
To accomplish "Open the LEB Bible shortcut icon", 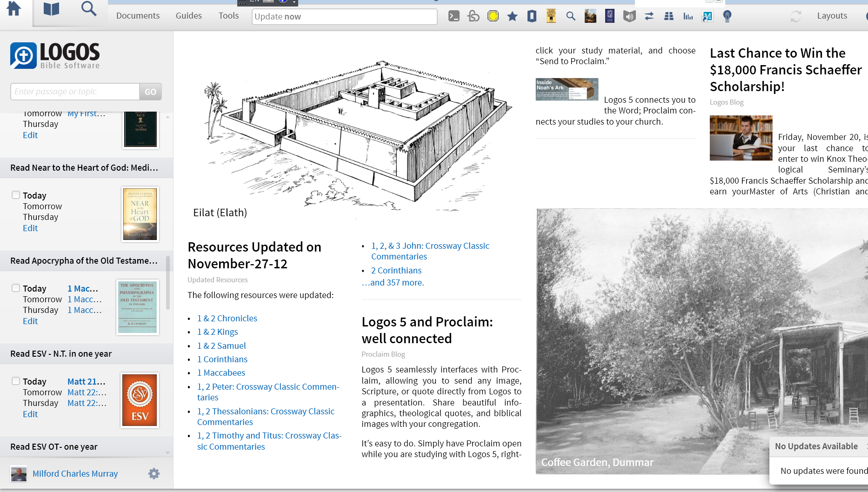I will click(x=610, y=16).
